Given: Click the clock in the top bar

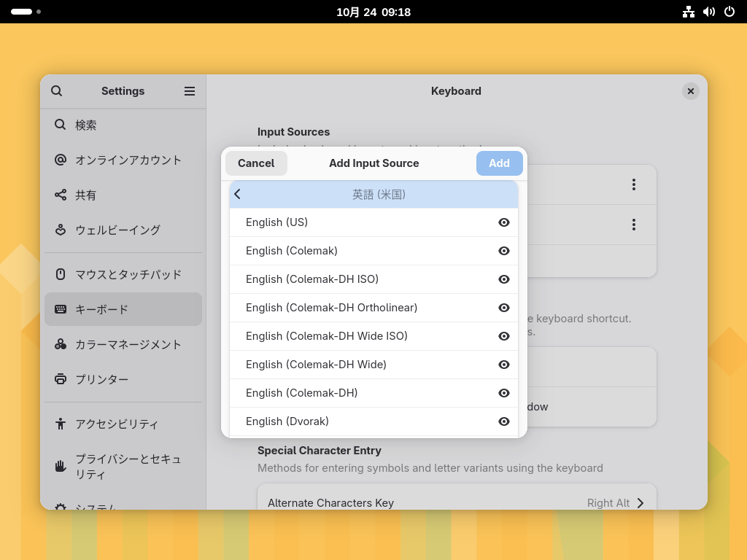Looking at the screenshot, I should pyautogui.click(x=373, y=12).
